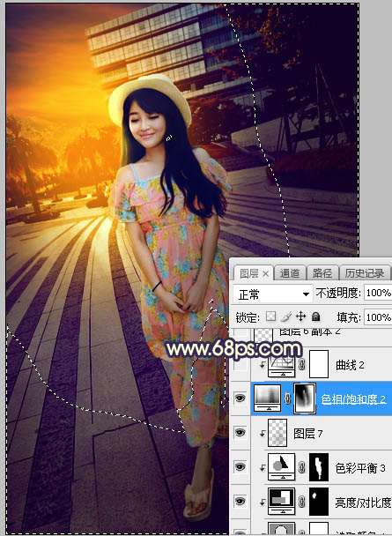Click the 色相/饱和度 2 adjustment icon
Screen dimensions: 392x536
pos(268,398)
